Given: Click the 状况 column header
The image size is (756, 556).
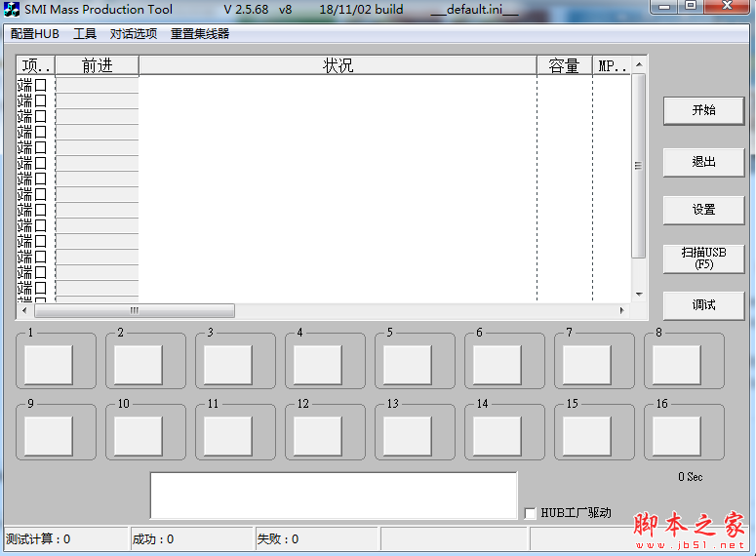Looking at the screenshot, I should (x=338, y=65).
